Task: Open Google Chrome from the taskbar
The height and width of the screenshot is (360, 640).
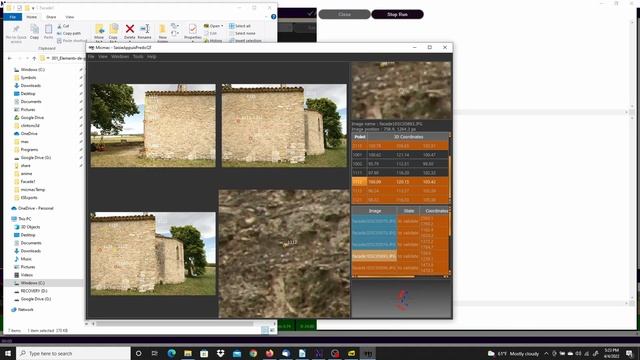Action: coord(253,353)
